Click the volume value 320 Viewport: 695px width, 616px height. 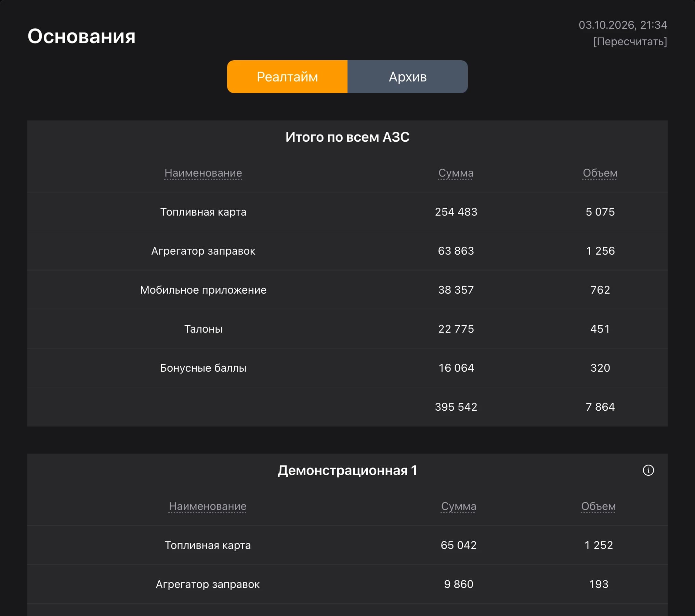click(x=600, y=368)
